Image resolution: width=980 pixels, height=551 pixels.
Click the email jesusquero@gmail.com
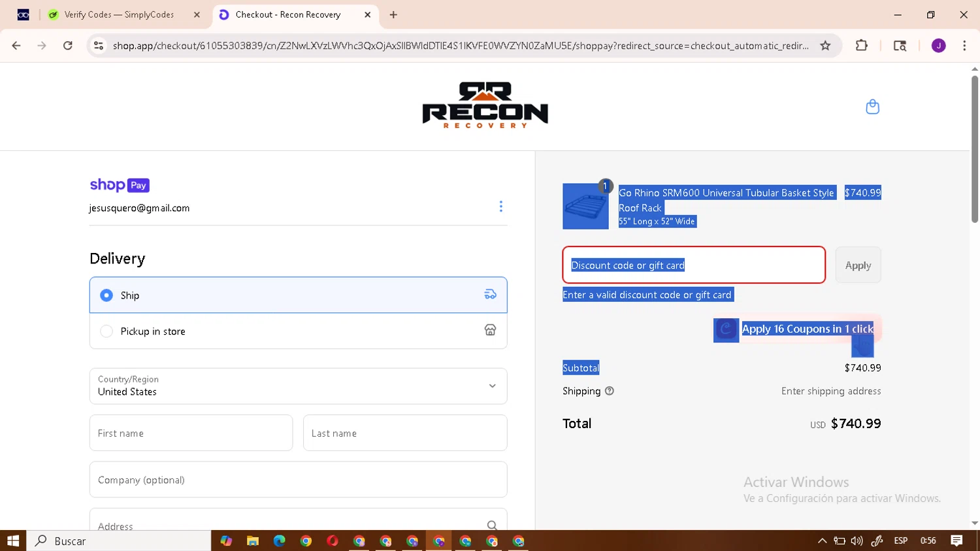tap(139, 208)
